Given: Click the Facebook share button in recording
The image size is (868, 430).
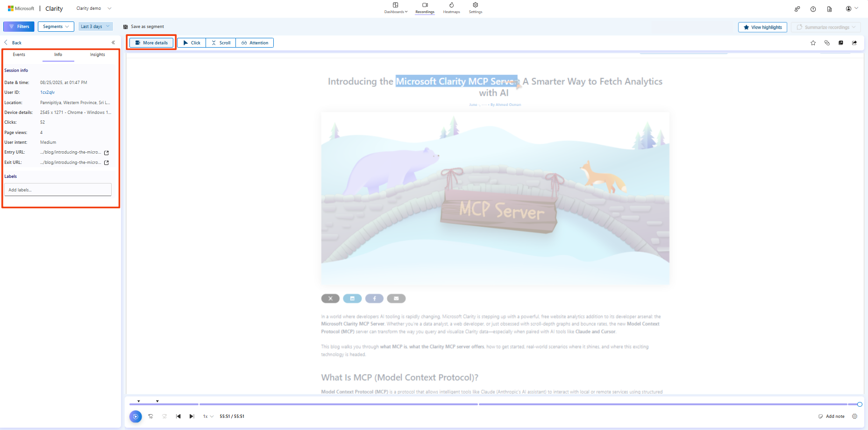Looking at the screenshot, I should pyautogui.click(x=374, y=298).
